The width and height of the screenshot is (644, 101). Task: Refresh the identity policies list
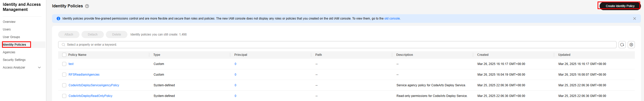(622, 45)
